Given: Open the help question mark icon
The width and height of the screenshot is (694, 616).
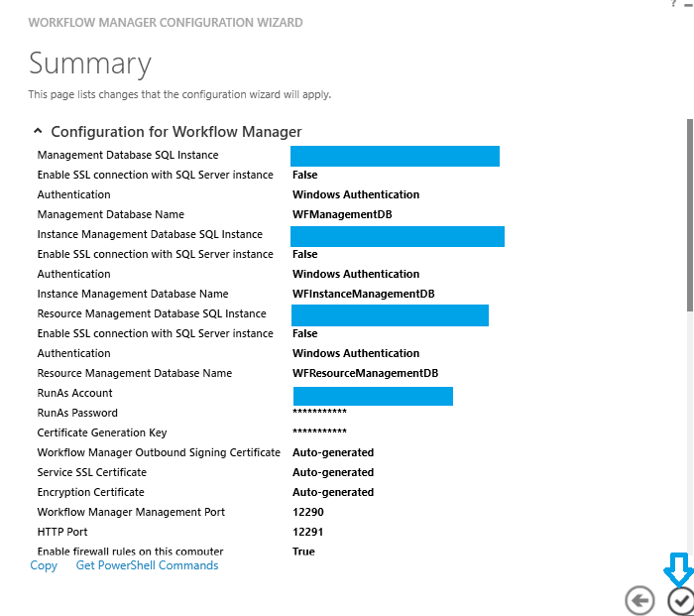Looking at the screenshot, I should coord(673,4).
